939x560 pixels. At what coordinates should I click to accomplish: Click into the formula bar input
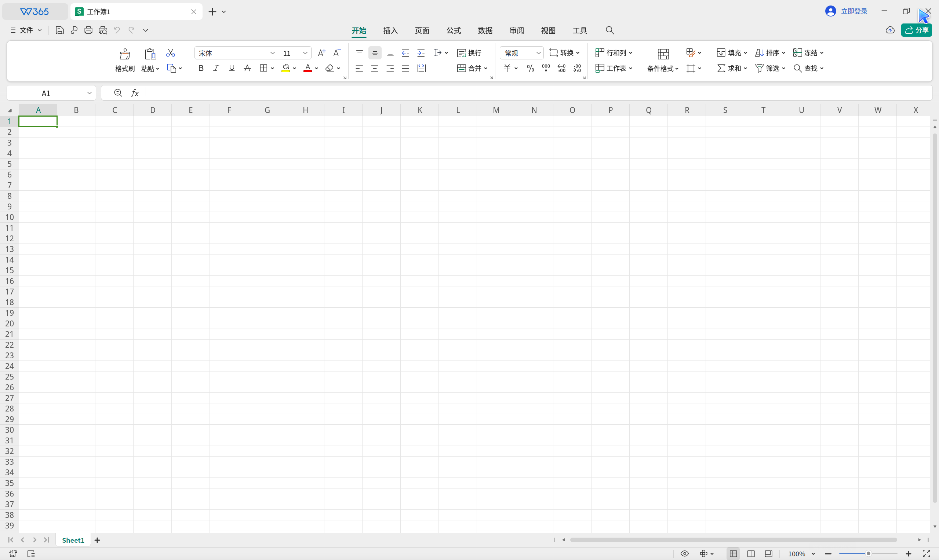529,93
